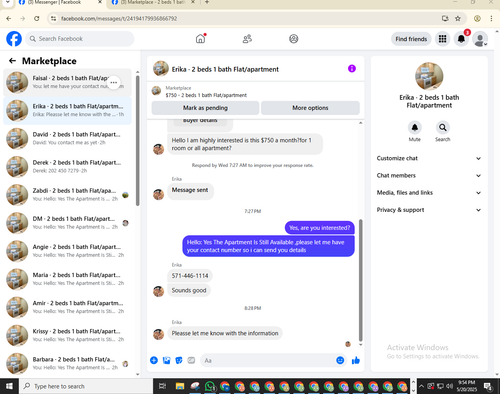
Task: Open the Erika conversation header title
Action: click(x=225, y=69)
